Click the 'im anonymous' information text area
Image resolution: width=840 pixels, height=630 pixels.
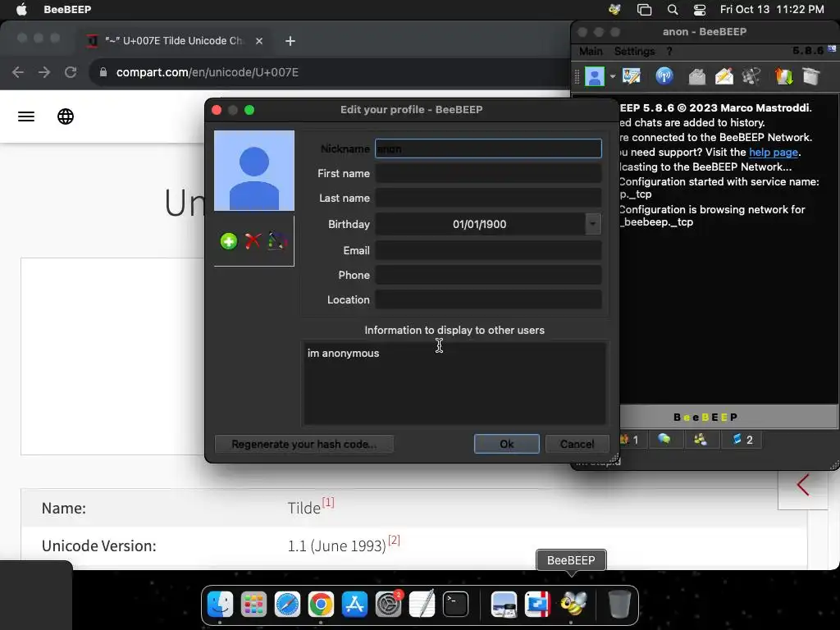(x=454, y=384)
